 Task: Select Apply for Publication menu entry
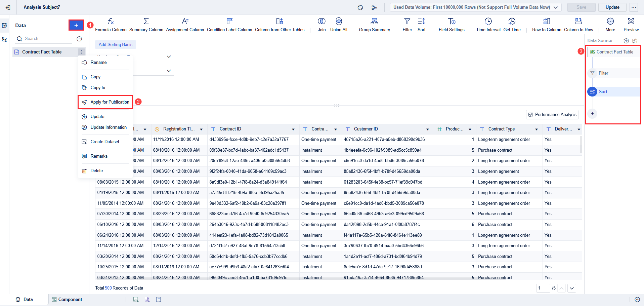(x=105, y=102)
